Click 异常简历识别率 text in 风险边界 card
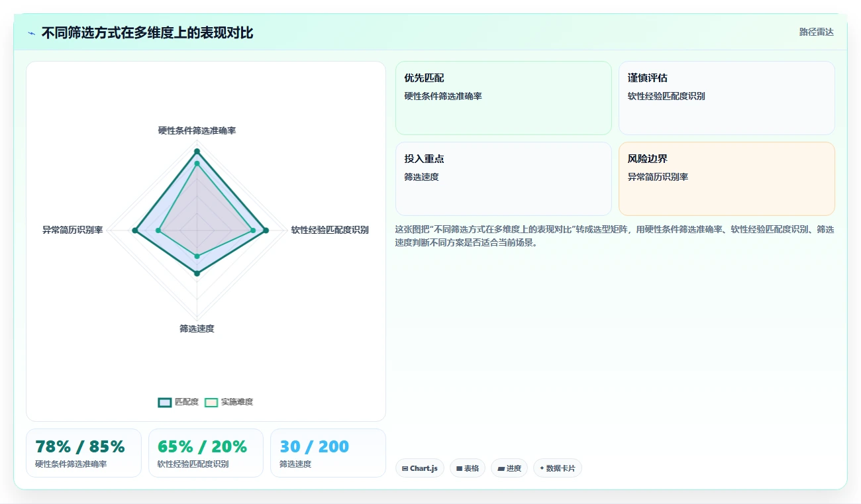This screenshot has width=861, height=504. pos(658,177)
